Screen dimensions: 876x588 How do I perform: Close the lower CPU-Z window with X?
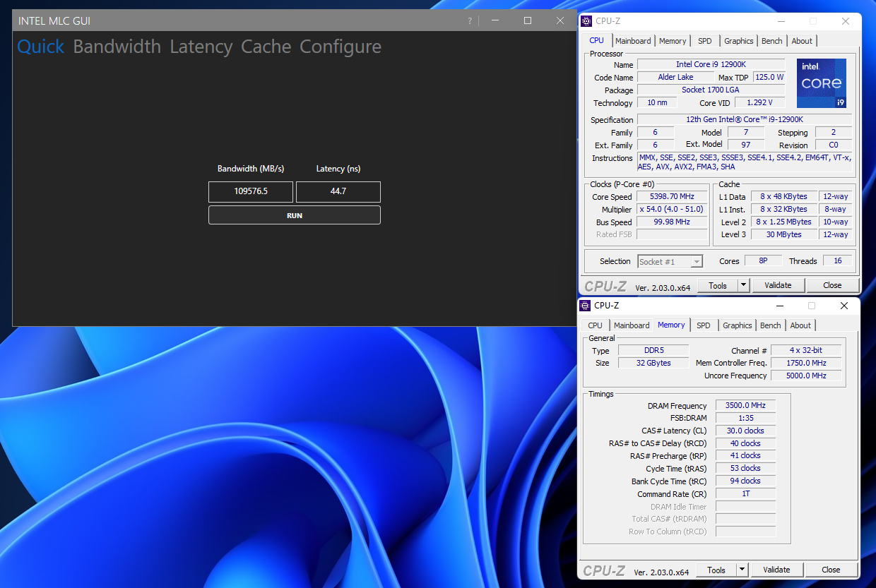(844, 306)
